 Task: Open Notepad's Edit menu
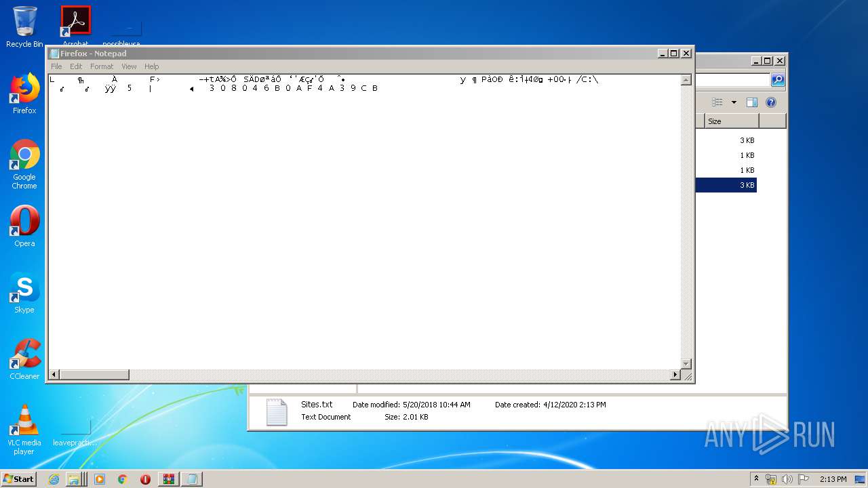[76, 66]
